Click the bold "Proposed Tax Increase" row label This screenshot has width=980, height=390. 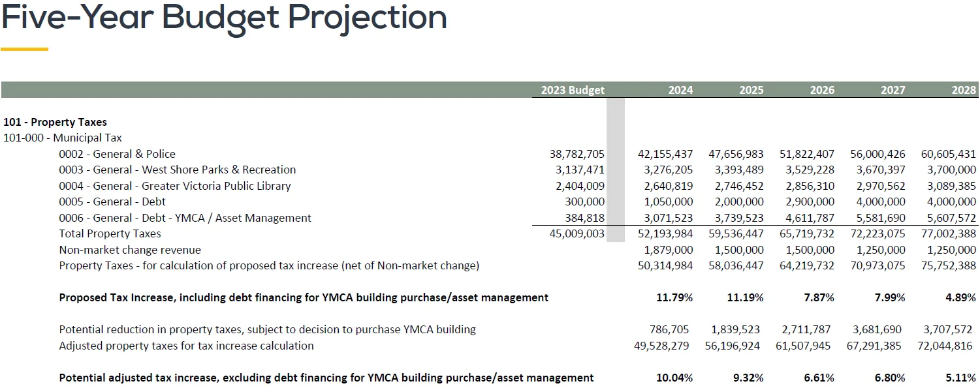[x=304, y=297]
